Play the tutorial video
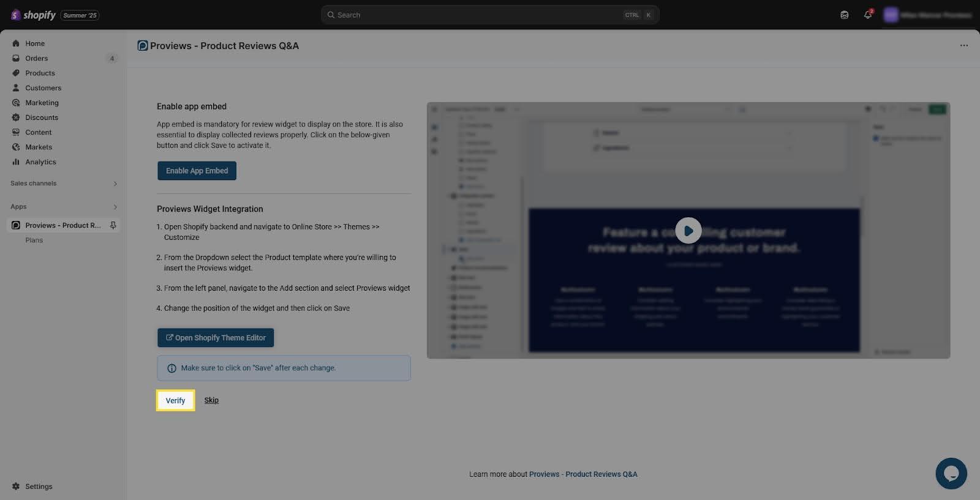Image resolution: width=980 pixels, height=500 pixels. tap(688, 231)
